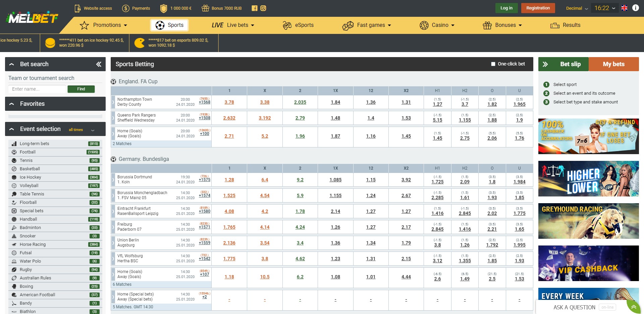Screen dimensions: 644x314
Task: Open the VIP Cashback banner
Action: click(589, 263)
